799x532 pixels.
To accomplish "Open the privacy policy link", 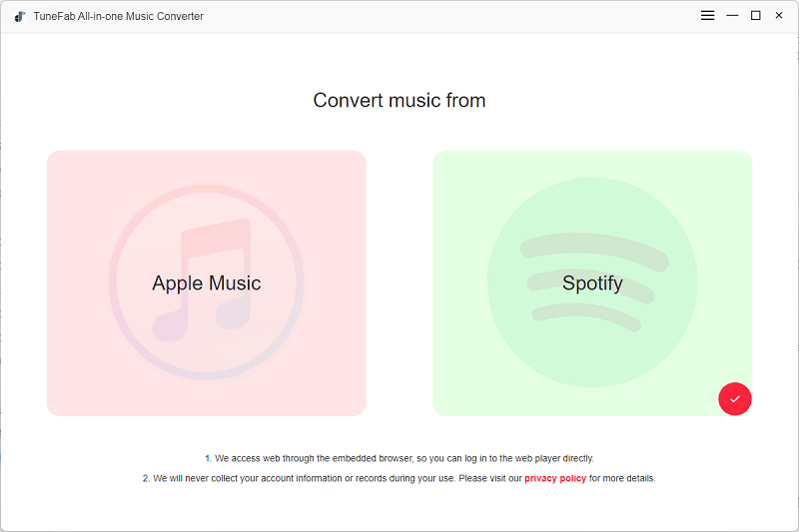I will point(555,478).
